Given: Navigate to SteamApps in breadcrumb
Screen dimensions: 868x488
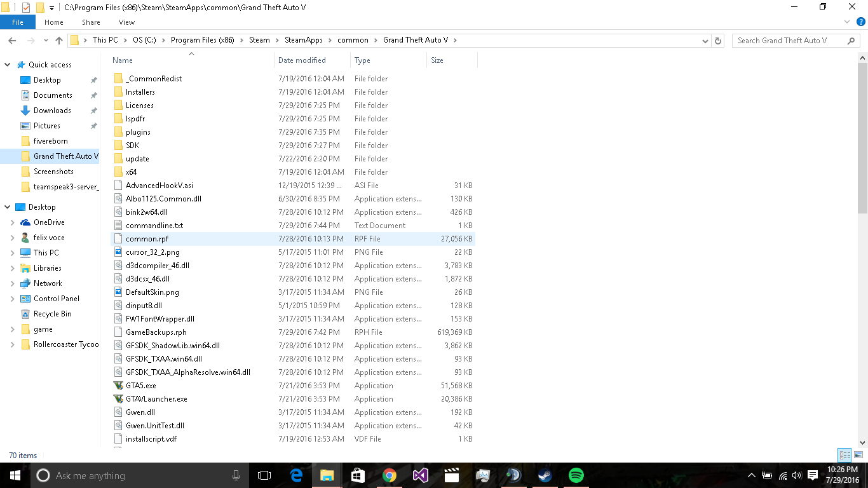Looking at the screenshot, I should click(304, 40).
